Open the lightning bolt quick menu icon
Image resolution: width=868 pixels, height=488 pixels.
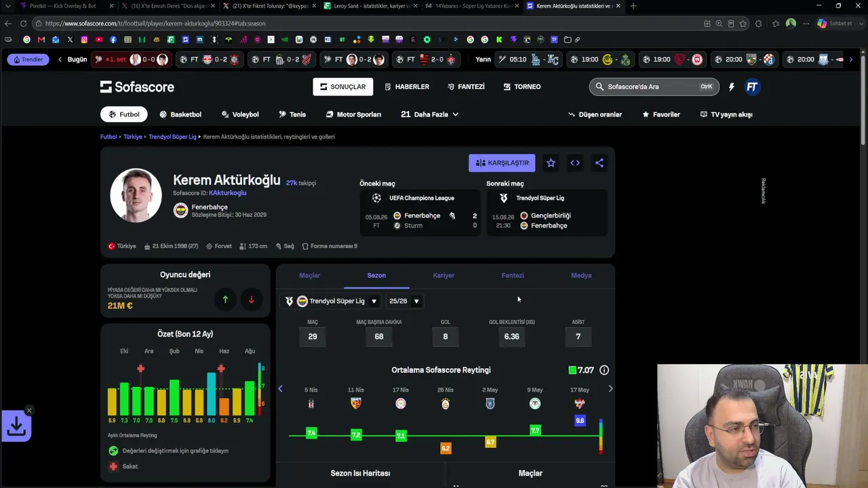click(731, 87)
